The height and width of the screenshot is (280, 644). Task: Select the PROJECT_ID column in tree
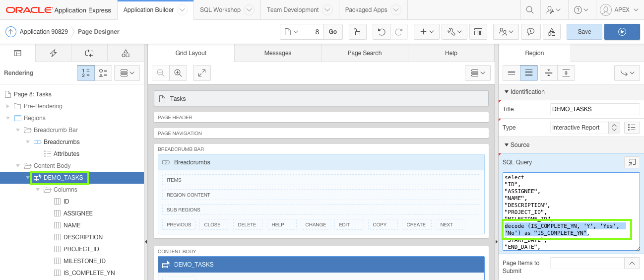[81, 249]
